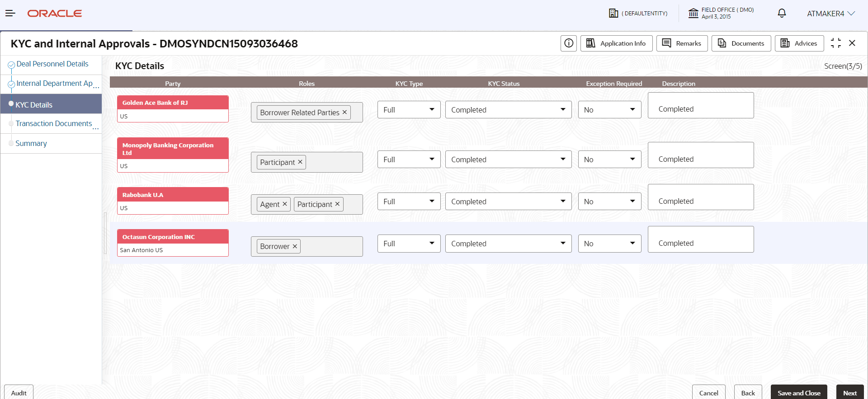
Task: Open Exception Required dropdown for Rabobank U.A
Action: [x=610, y=202]
